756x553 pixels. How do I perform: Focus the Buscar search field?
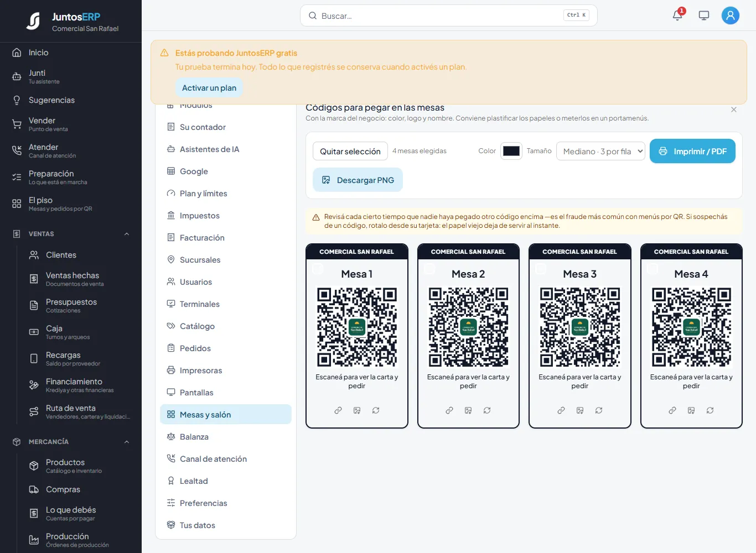click(x=449, y=15)
